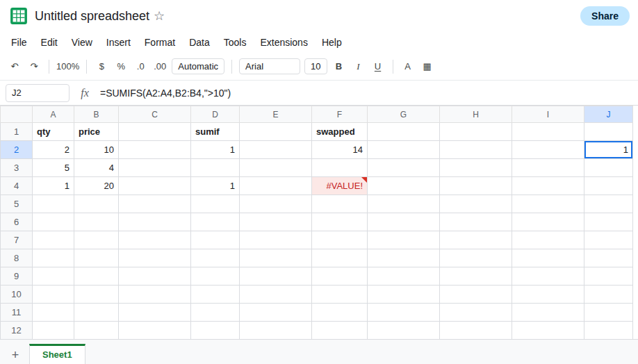Image resolution: width=638 pixels, height=364 pixels.
Task: Toggle bold formatting
Action: coord(338,66)
